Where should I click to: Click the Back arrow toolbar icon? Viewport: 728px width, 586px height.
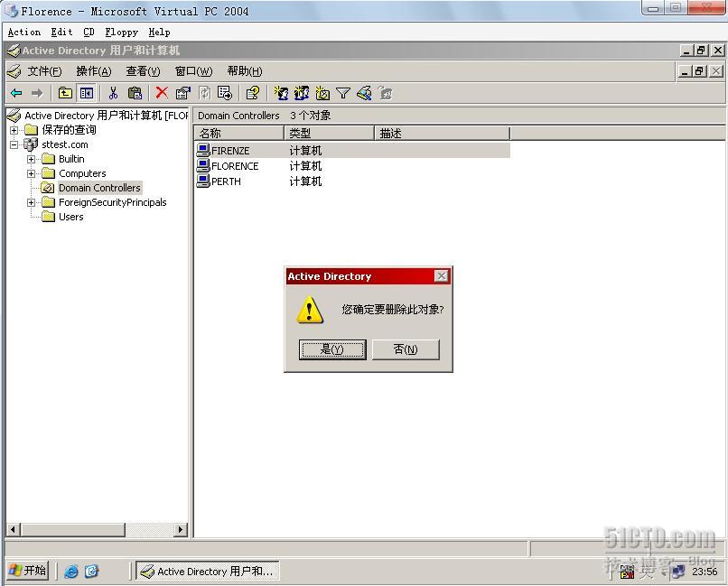[x=17, y=93]
